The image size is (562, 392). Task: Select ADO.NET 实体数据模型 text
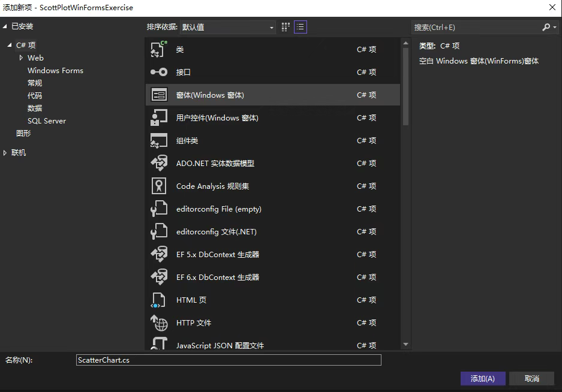(x=215, y=164)
